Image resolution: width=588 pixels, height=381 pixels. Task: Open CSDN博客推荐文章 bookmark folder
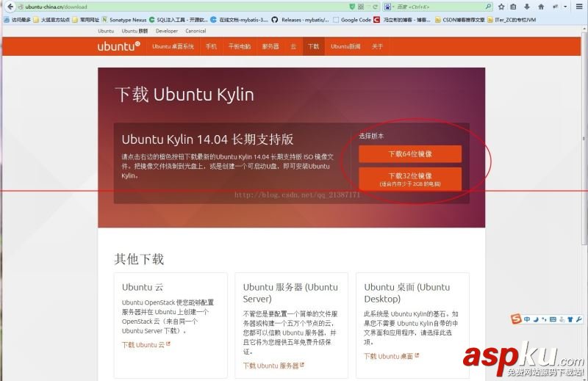tap(460, 20)
